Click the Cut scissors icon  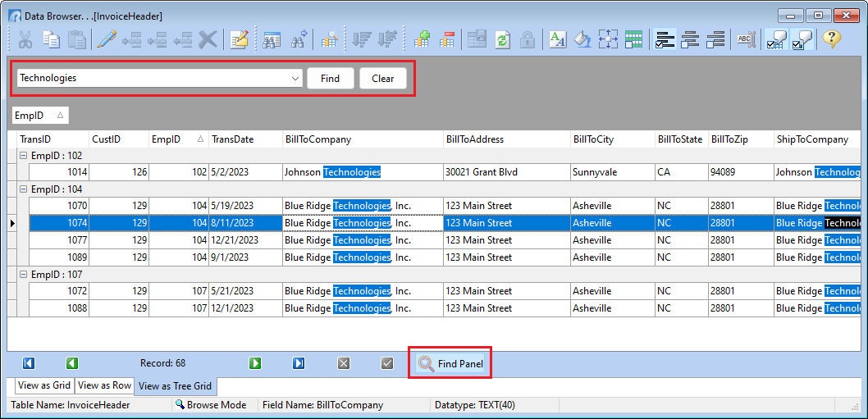point(25,40)
